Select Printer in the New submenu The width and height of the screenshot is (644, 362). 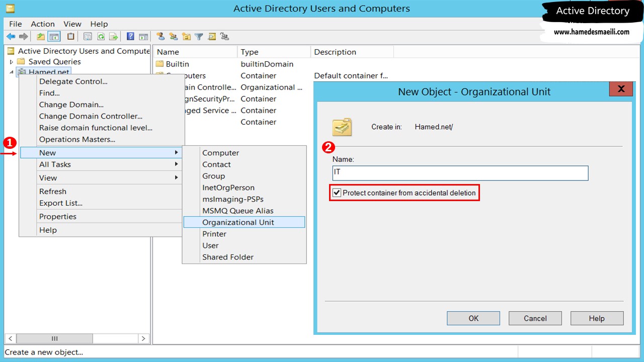tap(244, 234)
